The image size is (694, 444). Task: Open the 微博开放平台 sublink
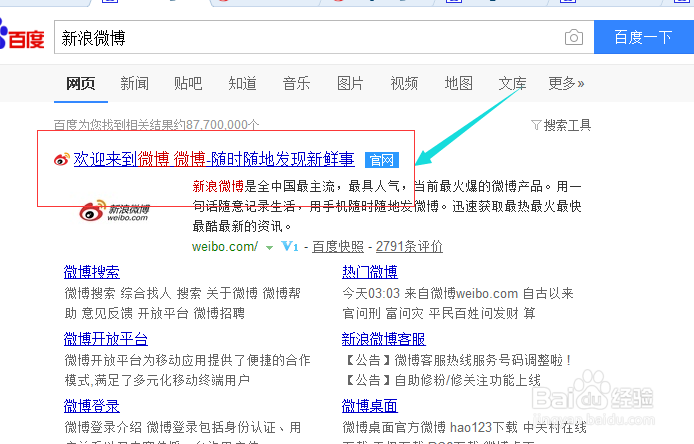(x=106, y=339)
